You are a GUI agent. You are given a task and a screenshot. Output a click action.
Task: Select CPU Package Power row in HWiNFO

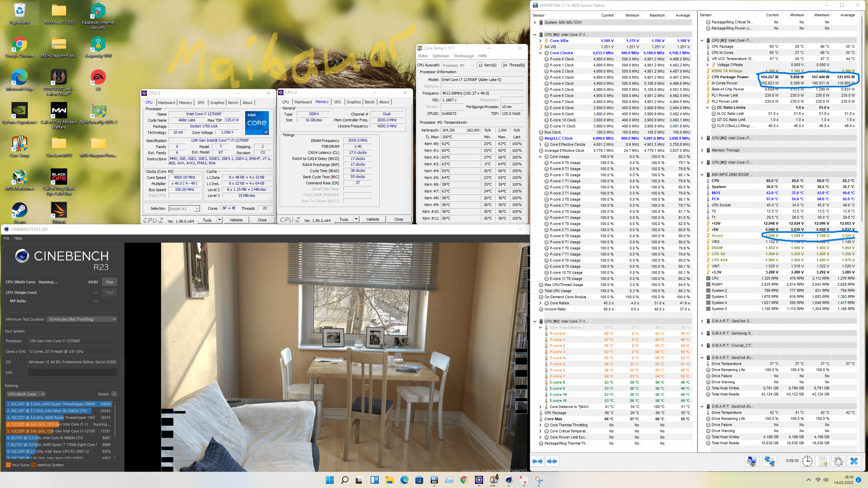pos(780,77)
